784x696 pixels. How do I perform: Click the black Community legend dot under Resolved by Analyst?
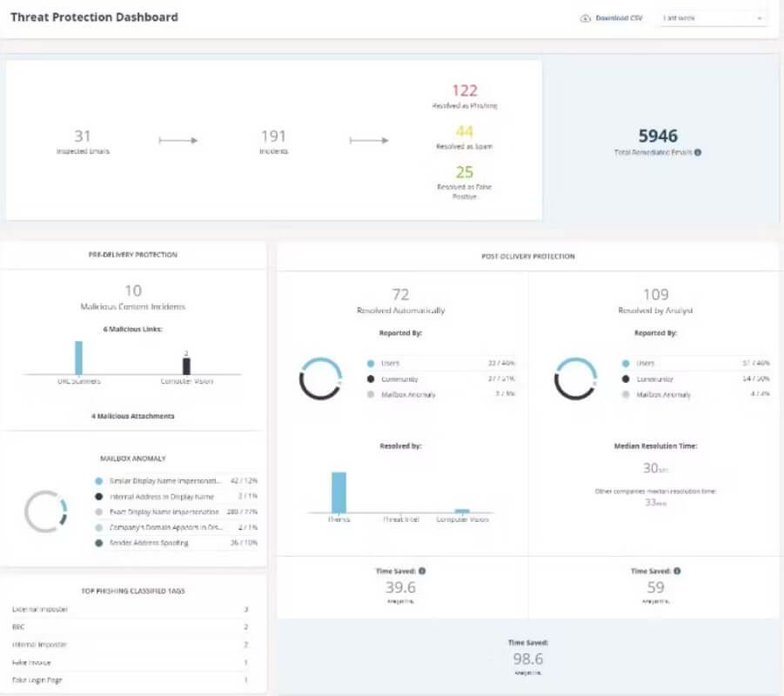626,379
